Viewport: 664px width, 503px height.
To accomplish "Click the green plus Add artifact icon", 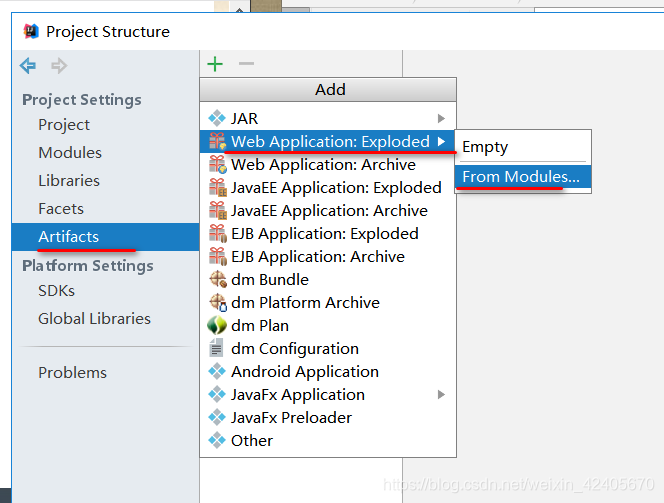I will pos(215,64).
